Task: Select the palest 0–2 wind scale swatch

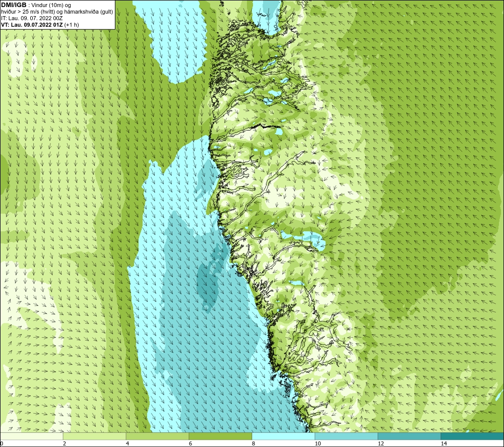Action: (x=31, y=436)
